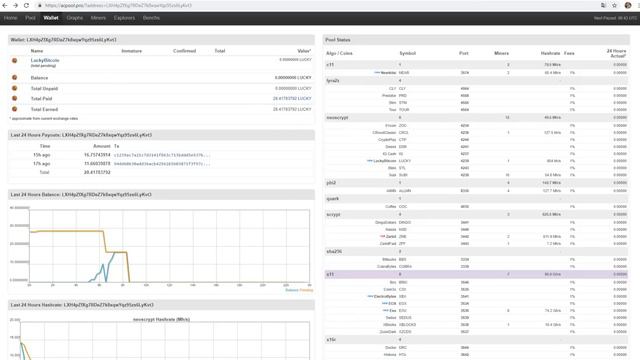Click the CloudCoin coin name under neoscrypt
Image resolution: width=640 pixels, height=360 pixels.
point(384,133)
